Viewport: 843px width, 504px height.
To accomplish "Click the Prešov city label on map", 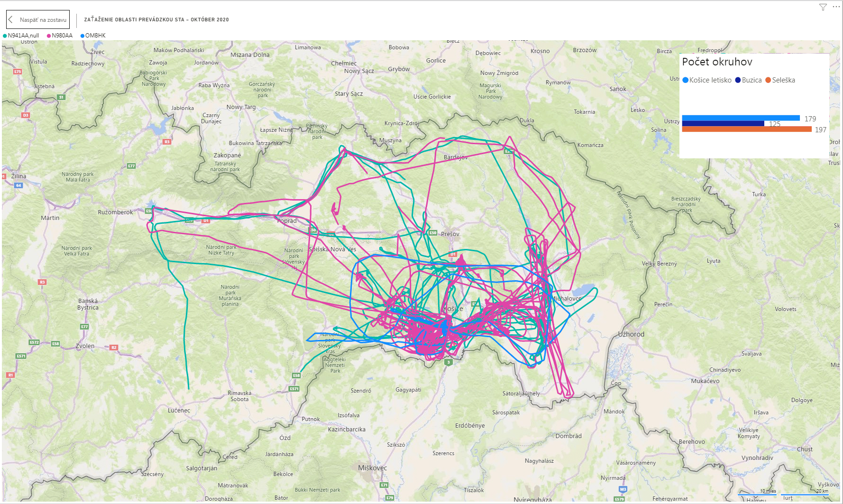I will (x=450, y=234).
